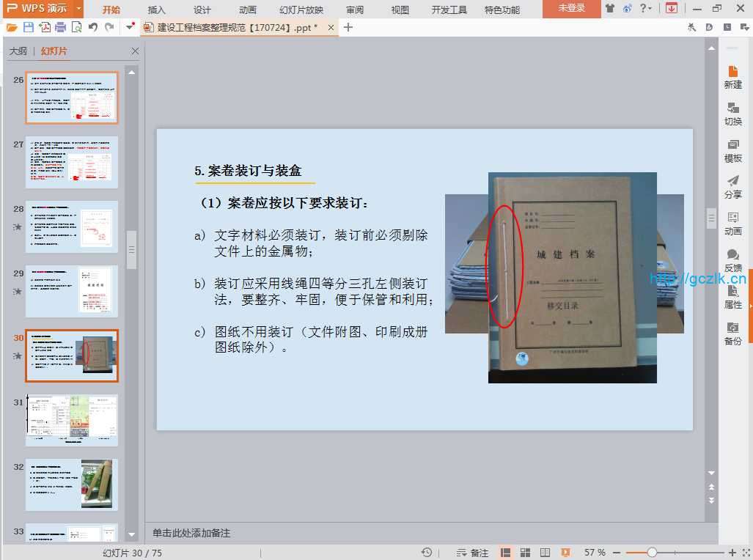Switch to the 大纲 outline tab
The image size is (753, 560).
[18, 51]
